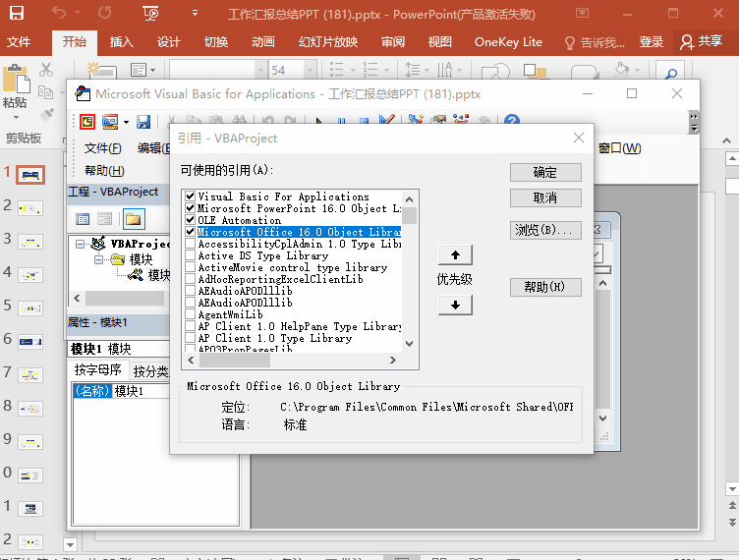
Task: Check AccessibilityCplAdmin 1.0 Type Library
Action: [191, 244]
